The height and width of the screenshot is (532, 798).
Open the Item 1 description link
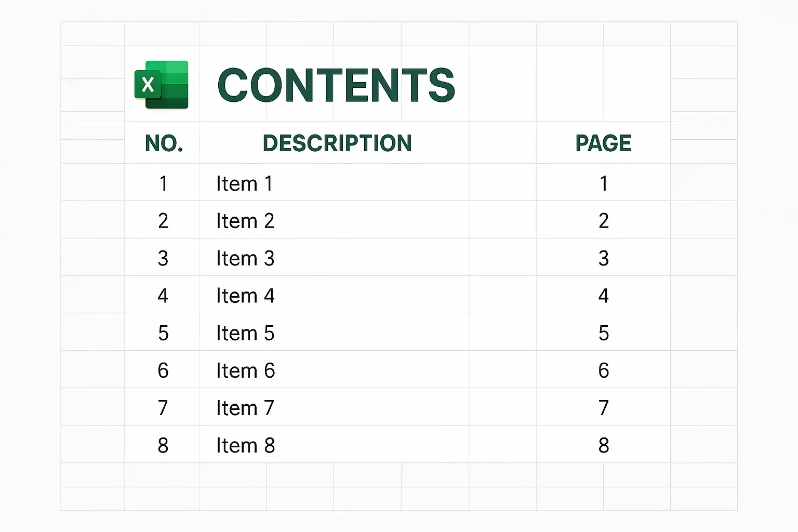point(245,183)
